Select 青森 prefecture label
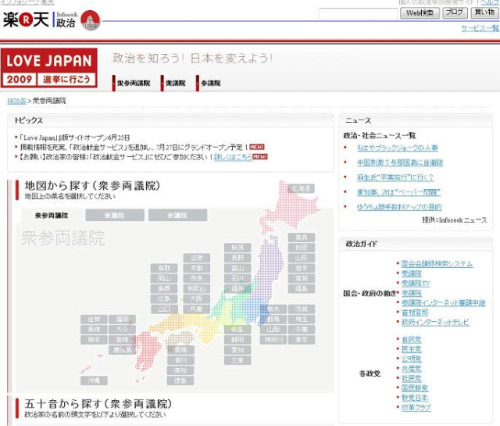Screen dimensions: 500x426 coord(301,237)
